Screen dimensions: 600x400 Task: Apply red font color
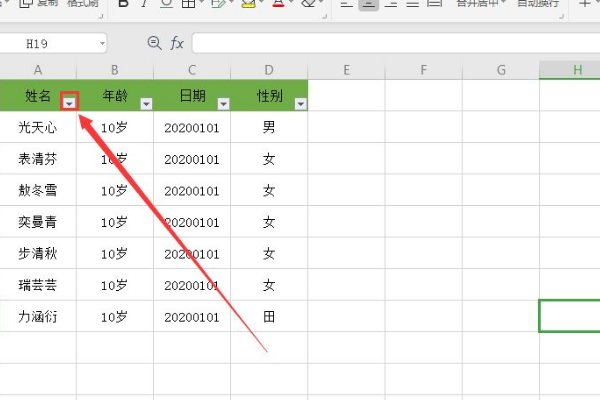point(279,3)
